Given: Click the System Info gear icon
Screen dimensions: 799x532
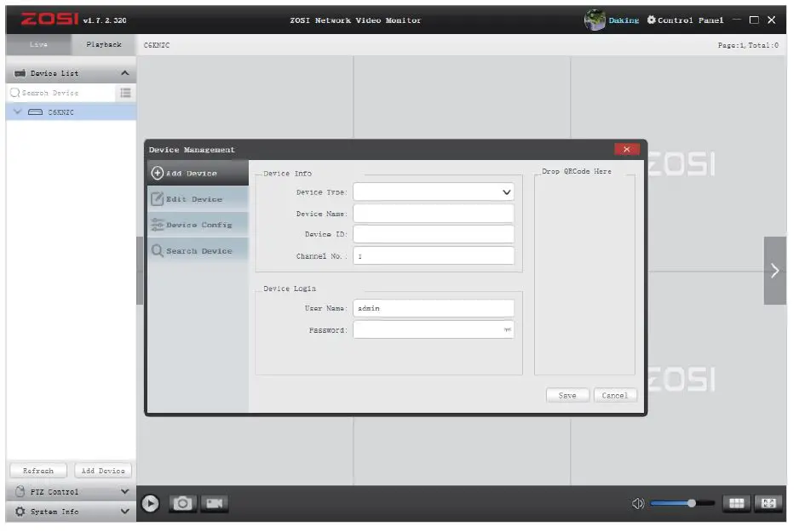Looking at the screenshot, I should tap(20, 512).
